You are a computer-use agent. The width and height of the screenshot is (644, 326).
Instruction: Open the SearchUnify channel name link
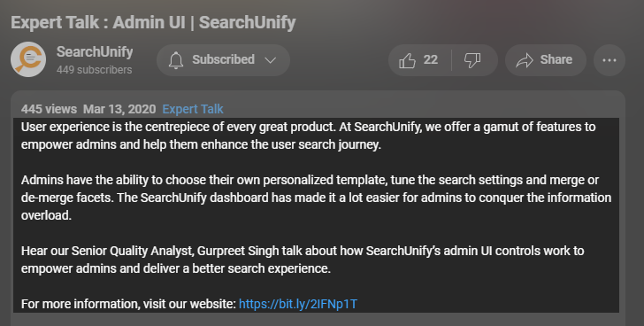pyautogui.click(x=95, y=51)
